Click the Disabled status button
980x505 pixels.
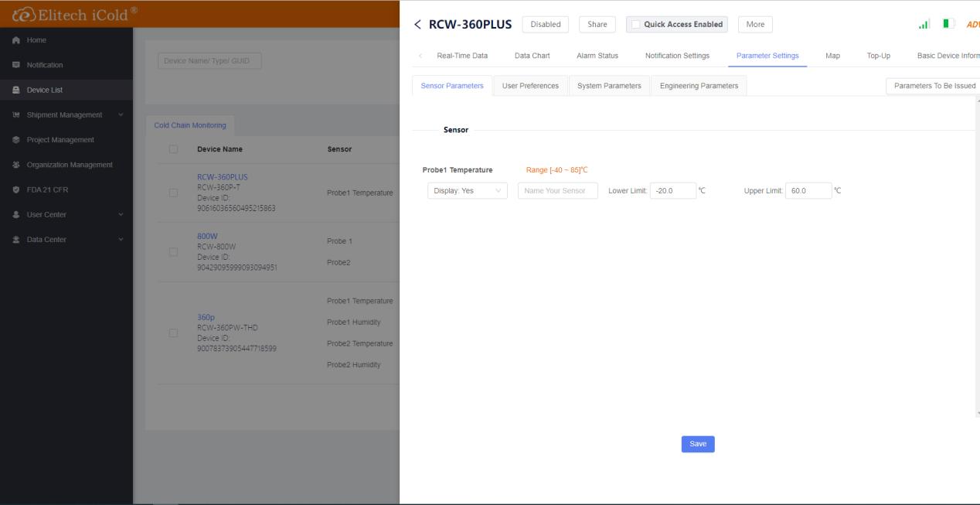[546, 24]
